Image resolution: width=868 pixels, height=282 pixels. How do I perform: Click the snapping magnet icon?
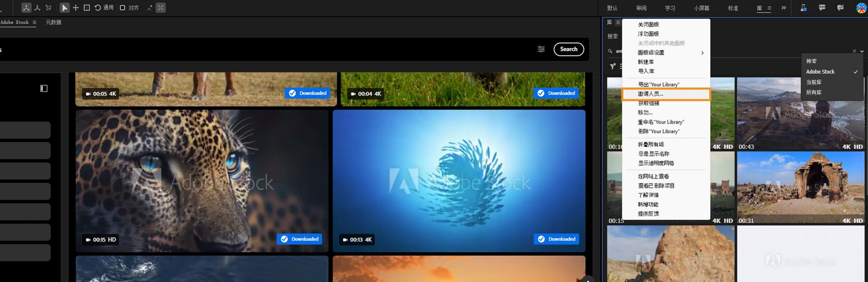coord(150,8)
